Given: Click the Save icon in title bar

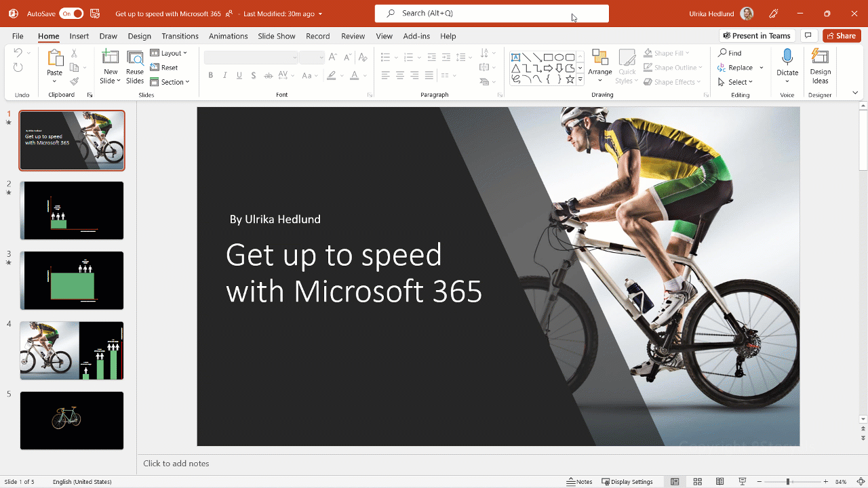Looking at the screenshot, I should click(95, 14).
